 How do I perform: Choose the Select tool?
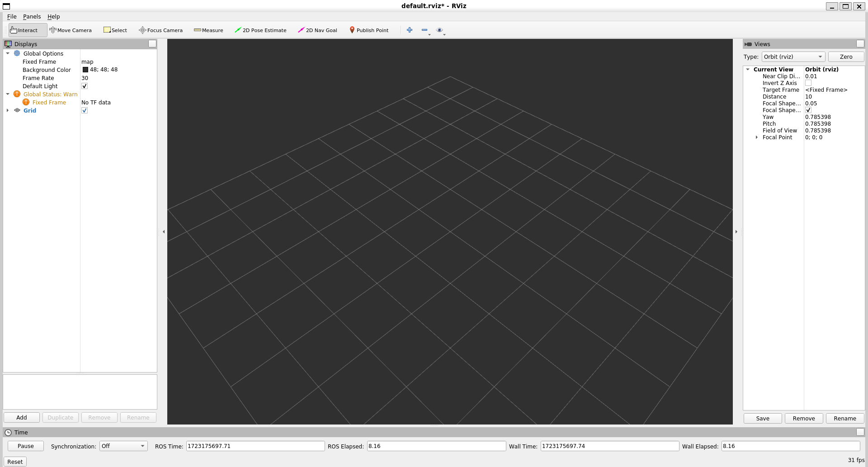click(115, 30)
